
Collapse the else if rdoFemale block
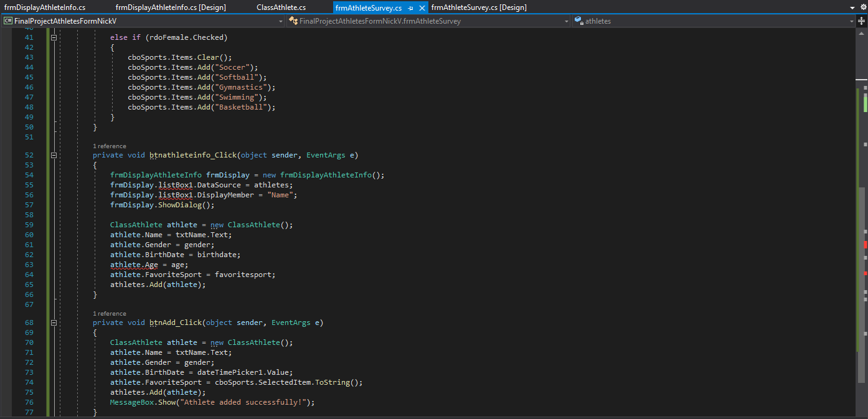click(54, 37)
